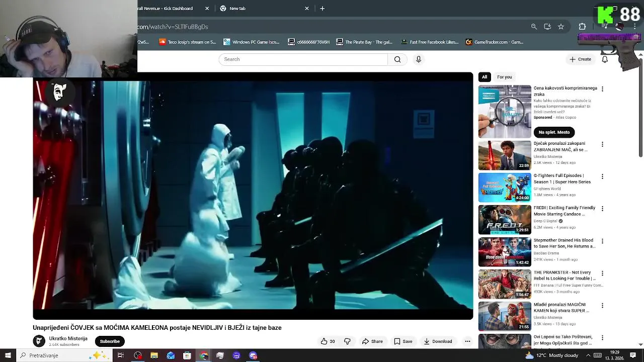Image resolution: width=644 pixels, height=362 pixels.
Task: Activate voice search microphone icon
Action: tap(419, 59)
